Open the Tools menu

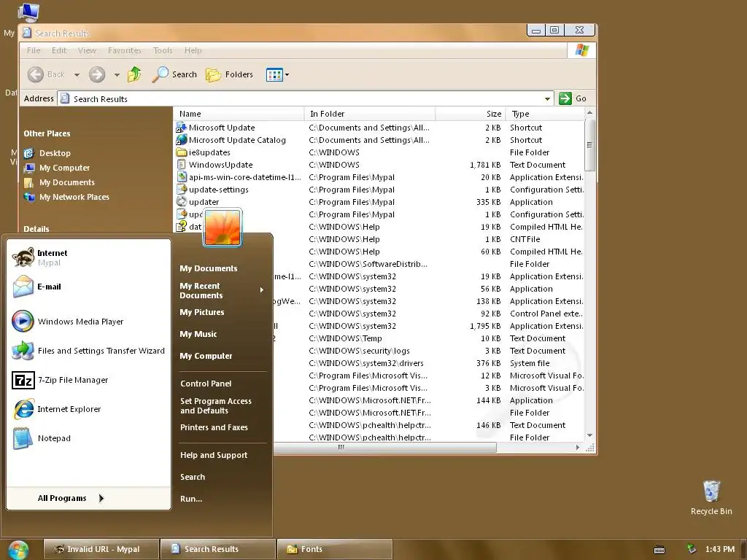click(163, 50)
